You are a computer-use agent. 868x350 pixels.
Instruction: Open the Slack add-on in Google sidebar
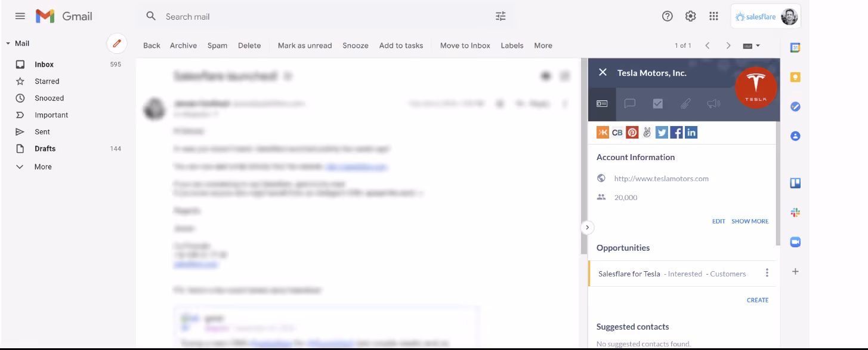pyautogui.click(x=795, y=212)
